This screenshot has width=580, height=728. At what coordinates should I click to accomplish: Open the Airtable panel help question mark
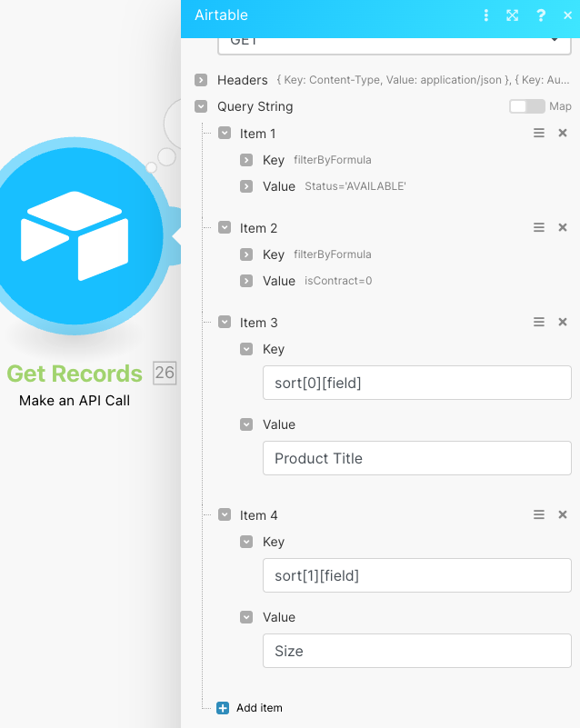pos(541,15)
